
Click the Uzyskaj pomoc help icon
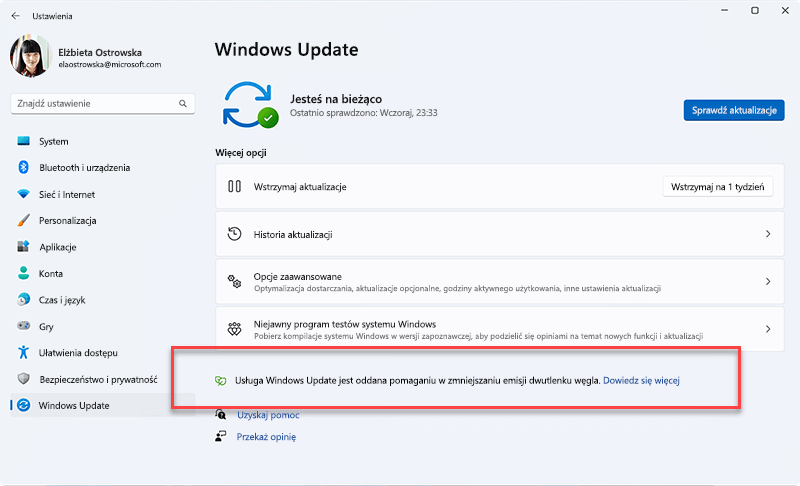[220, 414]
